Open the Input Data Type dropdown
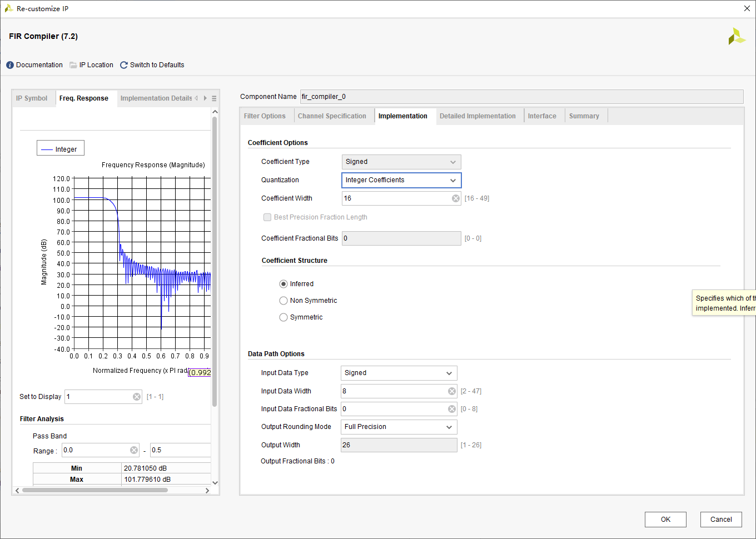 click(399, 373)
